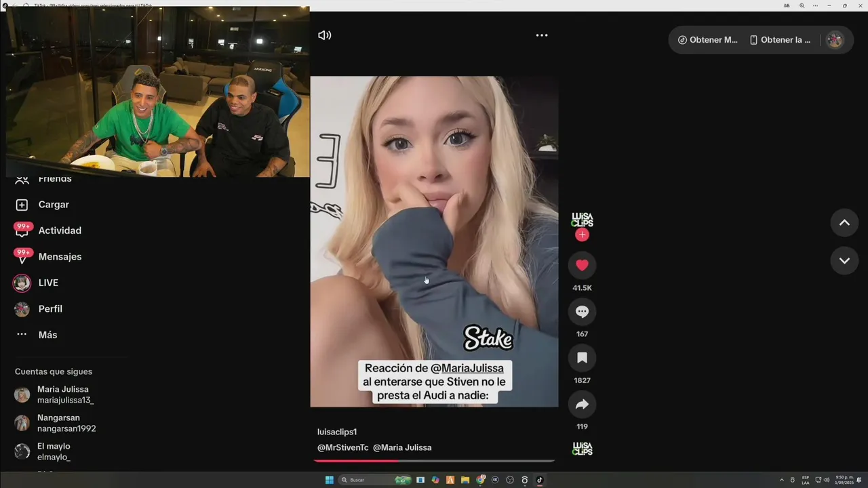Open the profile avatar menu at top right
The height and width of the screenshot is (488, 868).
click(835, 40)
